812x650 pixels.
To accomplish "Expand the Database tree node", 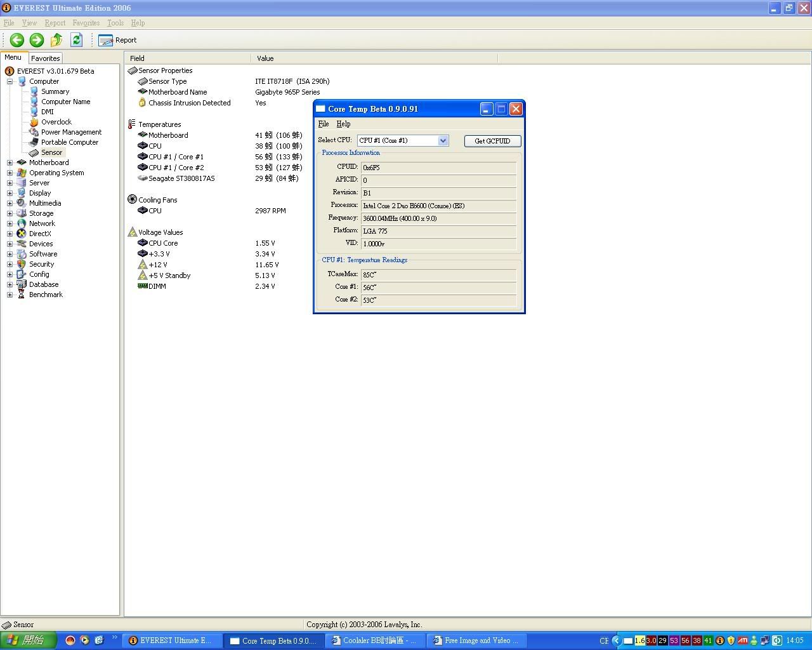I will coord(10,284).
